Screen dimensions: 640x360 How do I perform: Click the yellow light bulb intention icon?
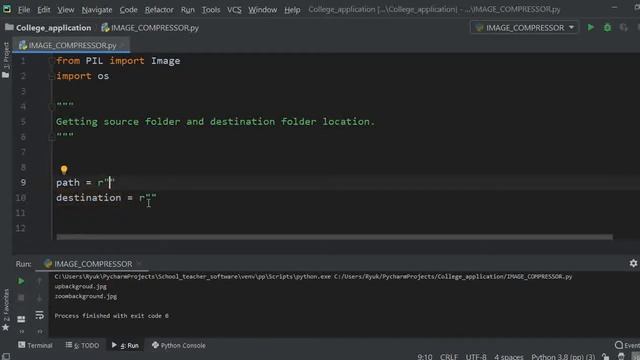(64, 169)
